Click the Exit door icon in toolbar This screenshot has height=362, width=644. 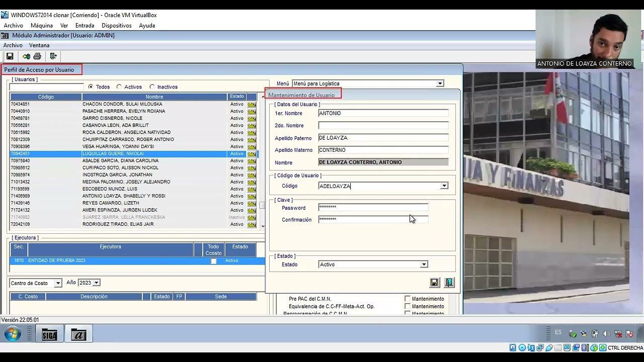[53, 56]
